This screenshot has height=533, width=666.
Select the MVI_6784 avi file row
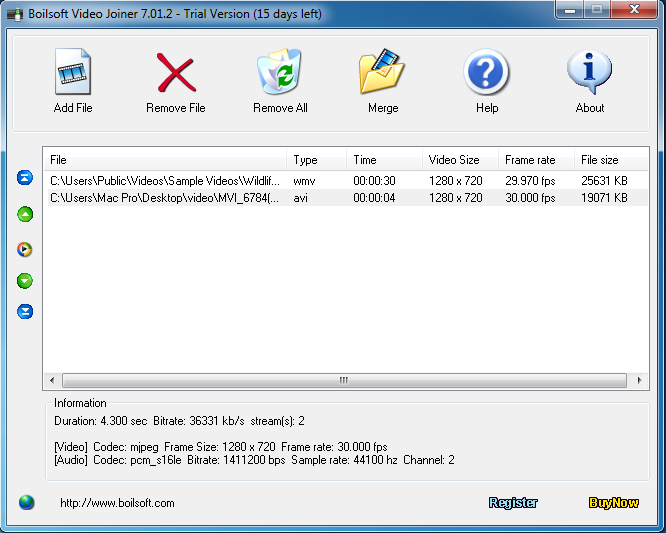click(x=348, y=198)
